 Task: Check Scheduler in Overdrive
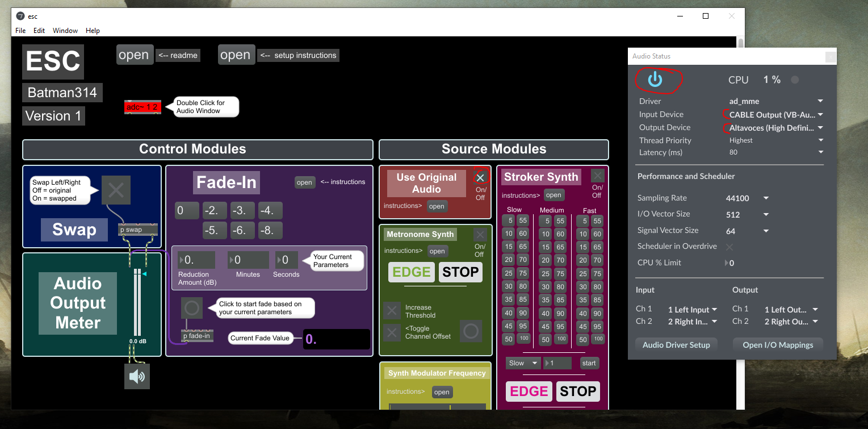click(729, 247)
